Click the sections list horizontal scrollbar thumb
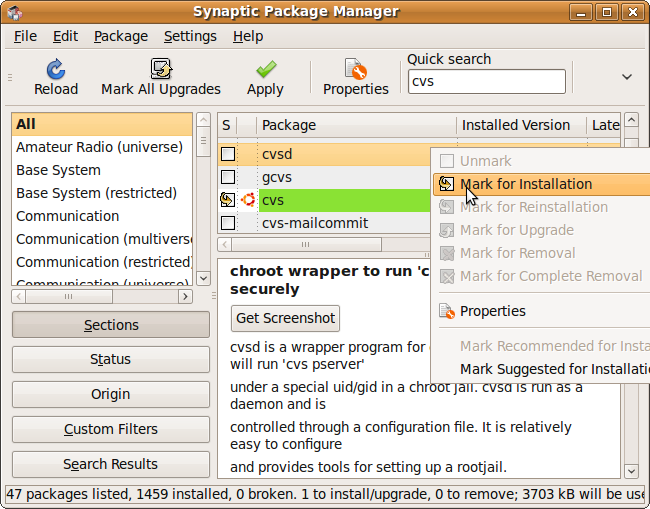Screen dimensions: 650x509 click(x=69, y=296)
